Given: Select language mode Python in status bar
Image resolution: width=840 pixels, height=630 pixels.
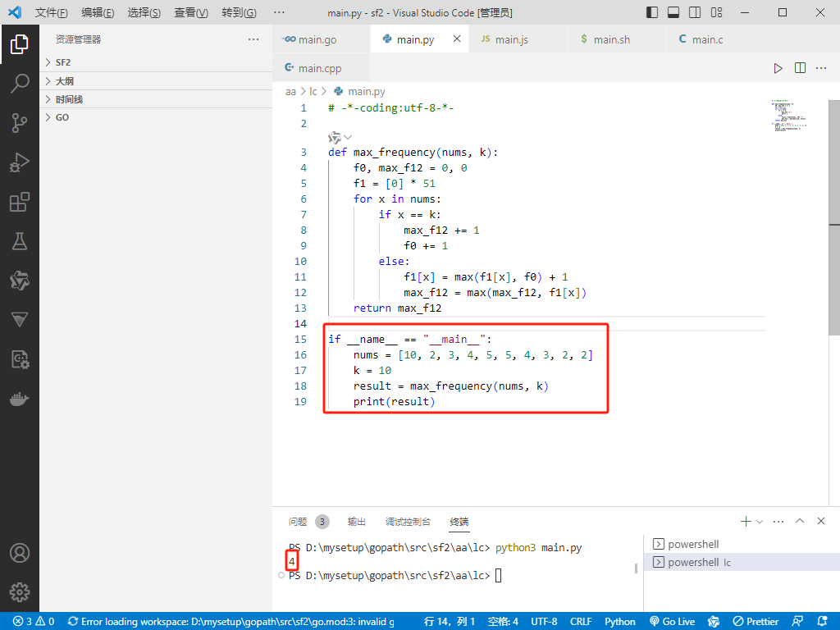Looking at the screenshot, I should point(620,622).
